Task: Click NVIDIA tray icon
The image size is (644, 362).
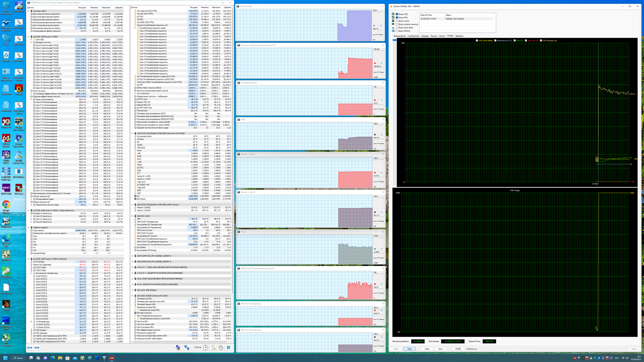Action: [x=583, y=358]
